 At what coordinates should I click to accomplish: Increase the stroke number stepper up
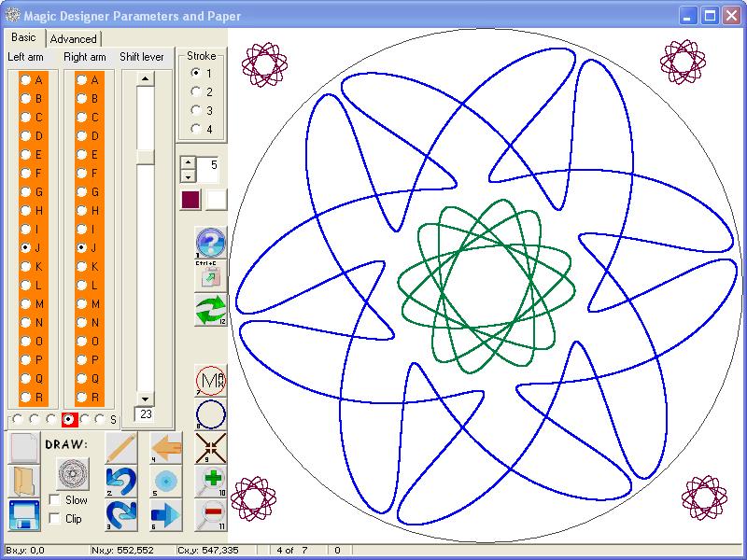(189, 162)
